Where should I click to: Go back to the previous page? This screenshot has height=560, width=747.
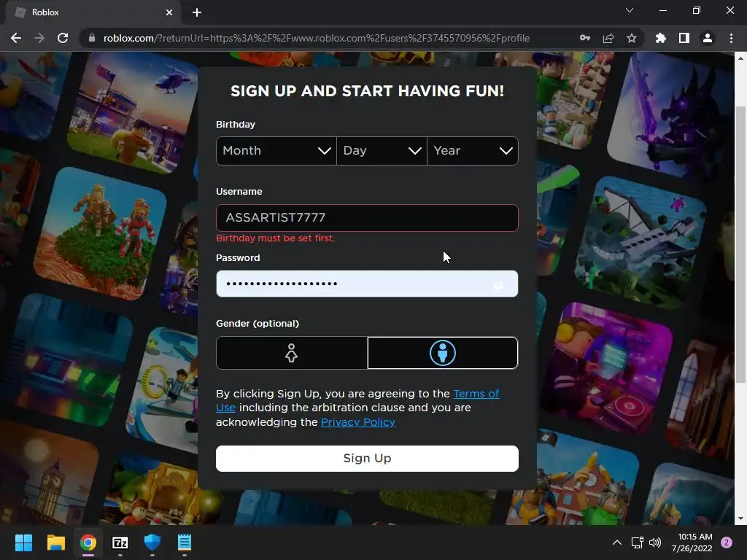pos(16,38)
